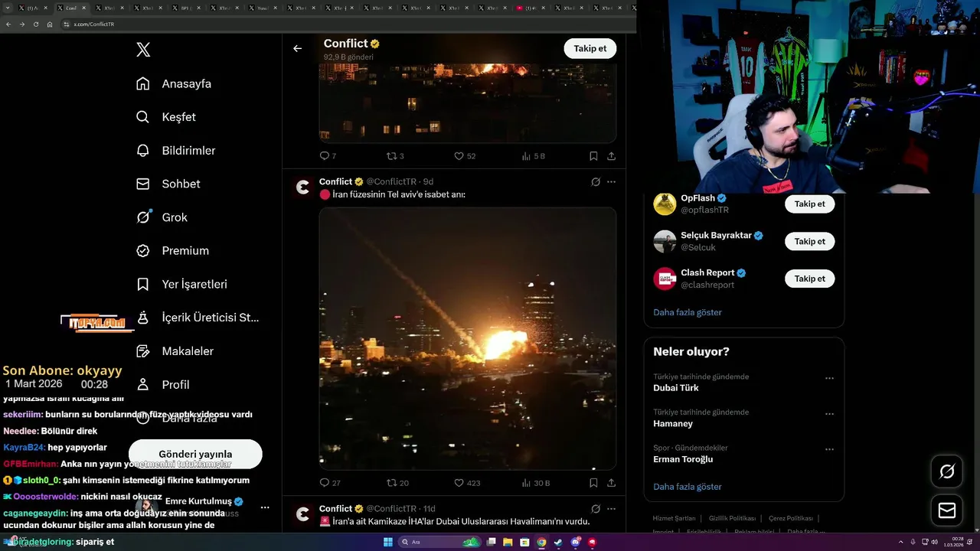Play the Tel Aviv missile strike video
Viewport: 980px width, 551px height.
tap(468, 338)
